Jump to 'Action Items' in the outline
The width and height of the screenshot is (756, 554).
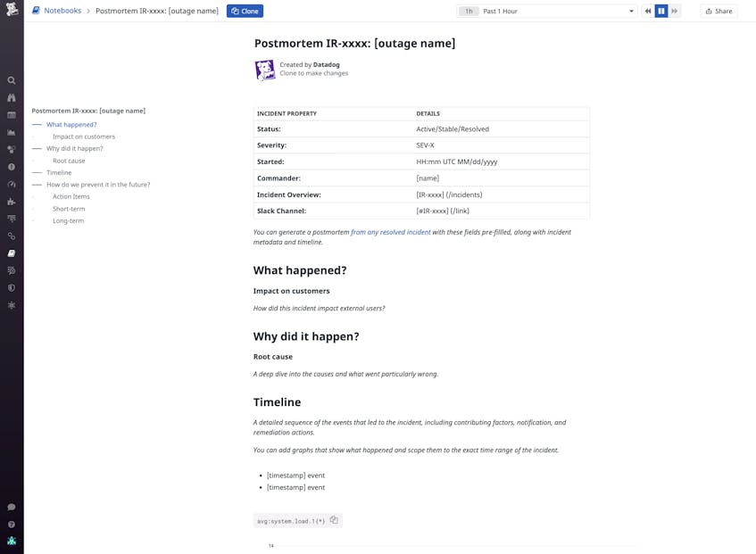(x=71, y=196)
